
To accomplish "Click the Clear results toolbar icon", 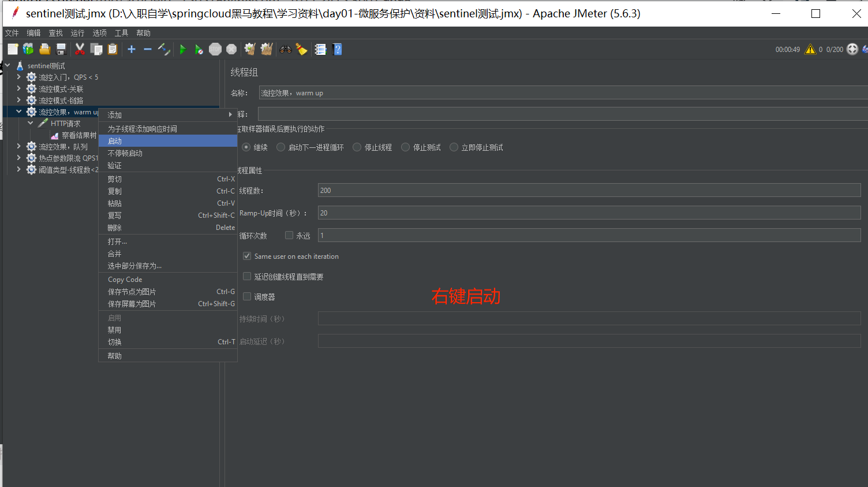I will click(250, 50).
